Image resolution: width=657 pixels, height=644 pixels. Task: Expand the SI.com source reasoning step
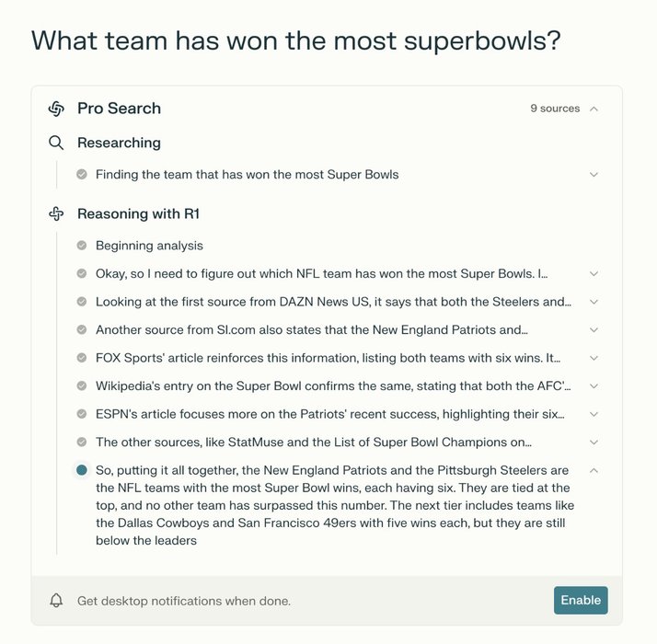594,330
